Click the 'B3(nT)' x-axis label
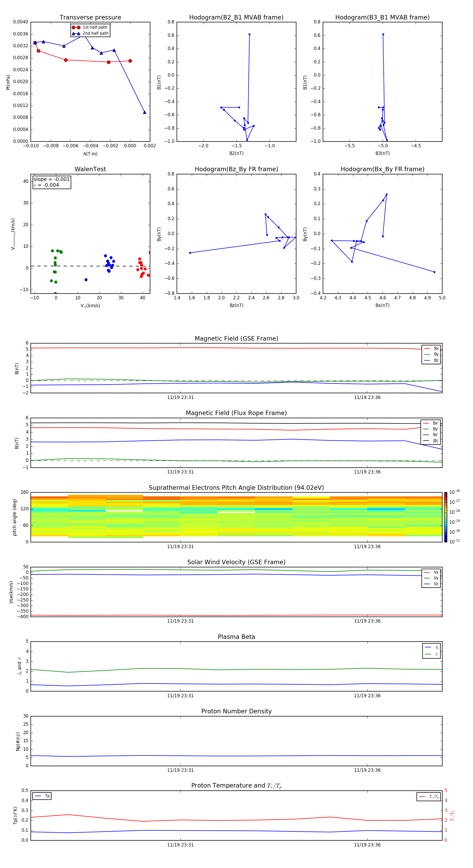The width and height of the screenshot is (473, 868). [382, 153]
